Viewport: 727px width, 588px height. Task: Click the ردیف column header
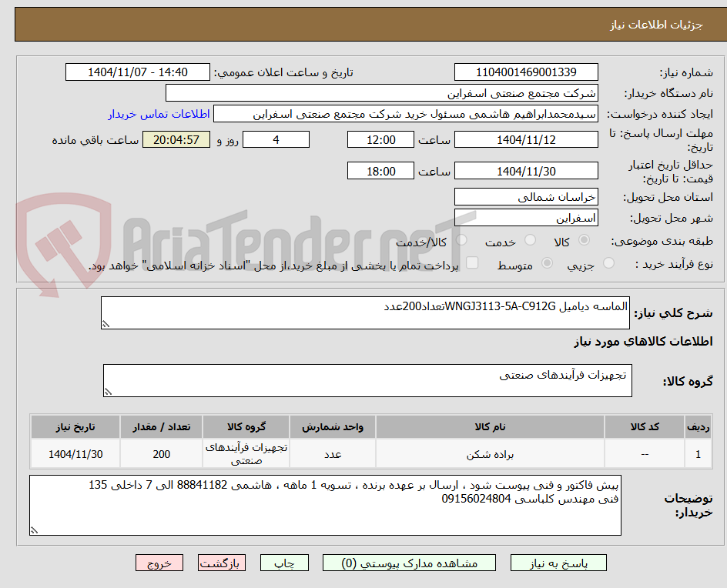tap(698, 426)
